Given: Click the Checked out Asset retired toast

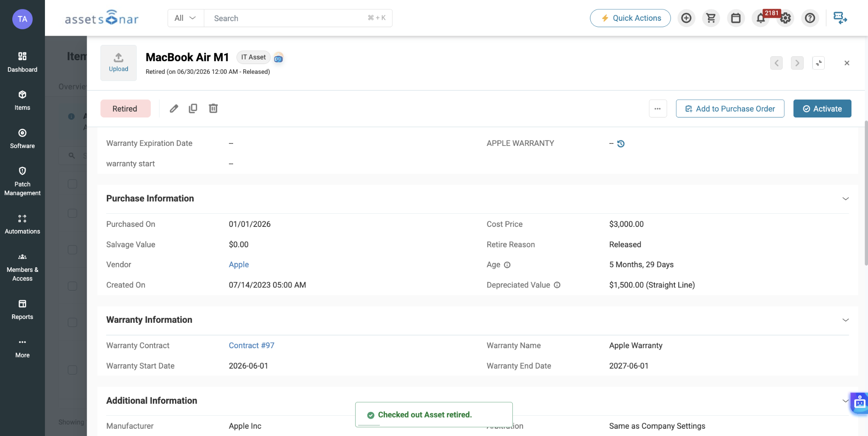Looking at the screenshot, I should (x=434, y=415).
